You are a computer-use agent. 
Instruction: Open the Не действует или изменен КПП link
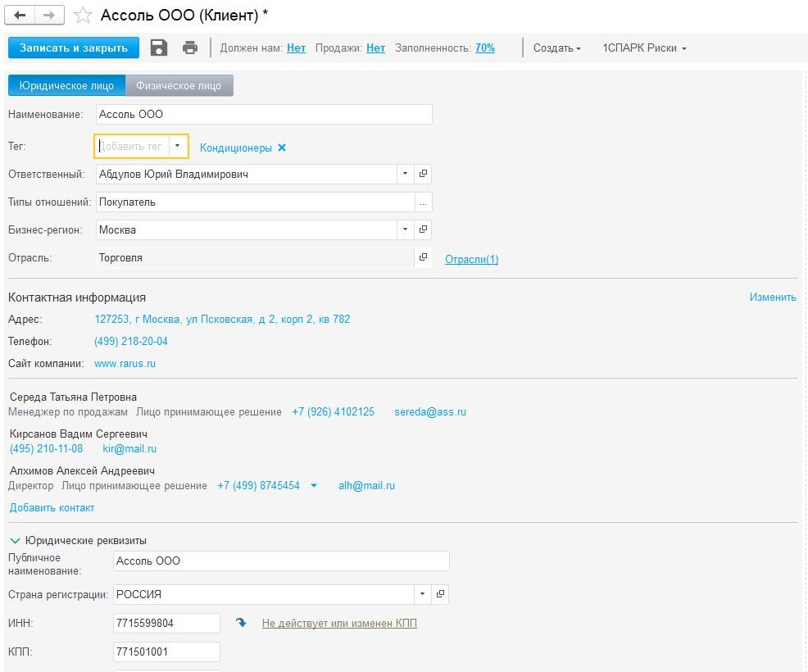[x=339, y=623]
